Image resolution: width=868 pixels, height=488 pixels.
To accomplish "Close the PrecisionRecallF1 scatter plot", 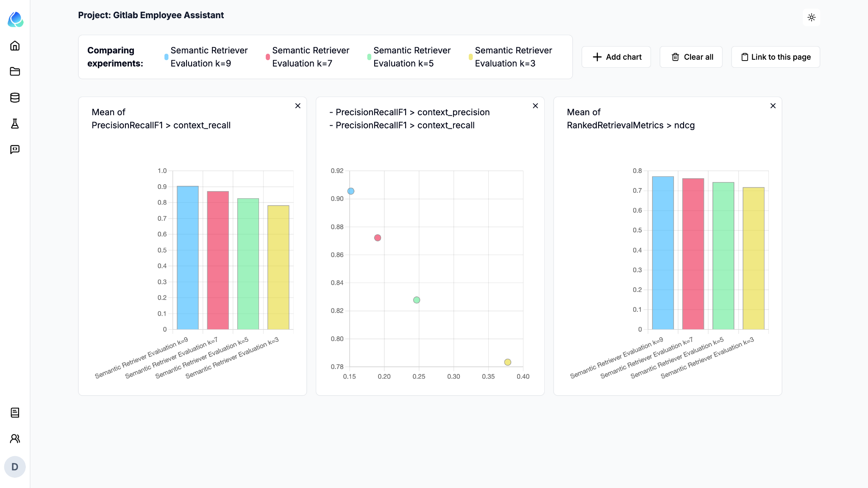I will point(535,106).
